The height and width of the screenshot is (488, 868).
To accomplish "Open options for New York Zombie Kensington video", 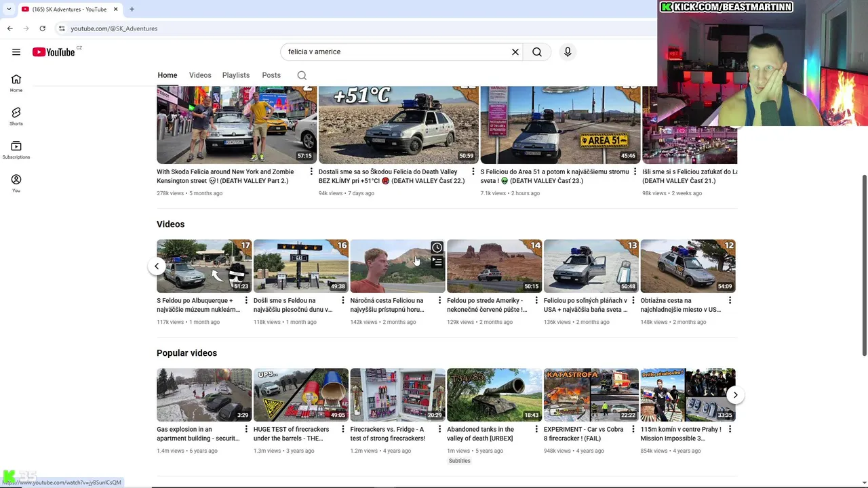I will (311, 172).
